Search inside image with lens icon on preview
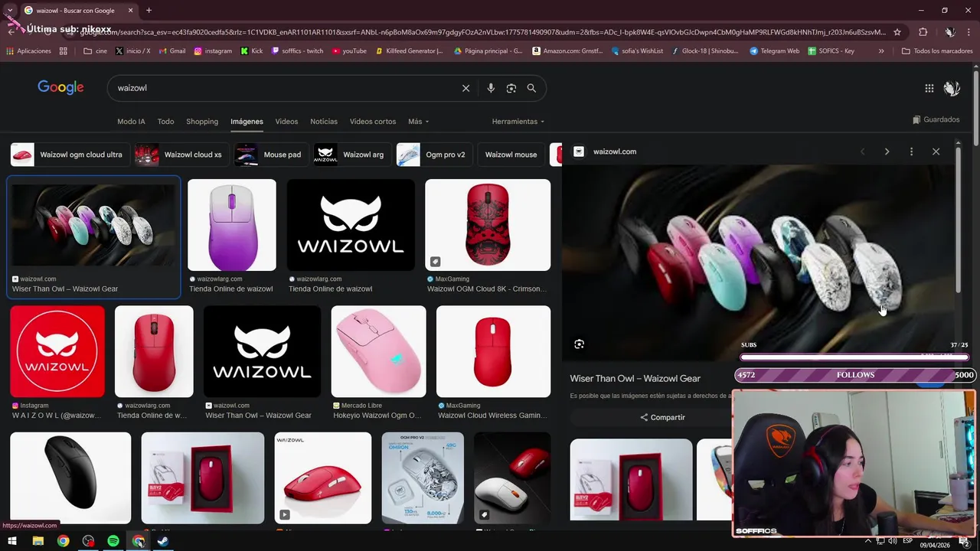Viewport: 980px width, 551px height. pyautogui.click(x=580, y=344)
